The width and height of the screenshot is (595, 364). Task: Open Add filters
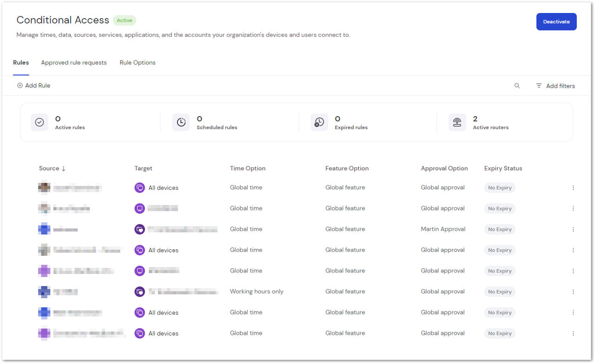(555, 86)
